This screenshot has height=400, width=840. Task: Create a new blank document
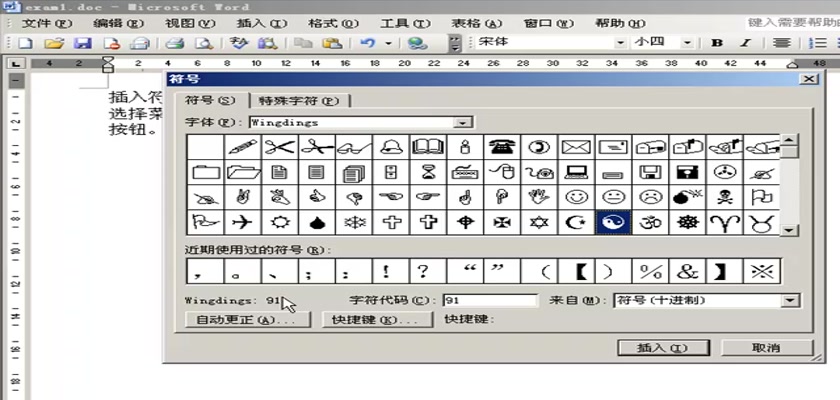[x=25, y=43]
